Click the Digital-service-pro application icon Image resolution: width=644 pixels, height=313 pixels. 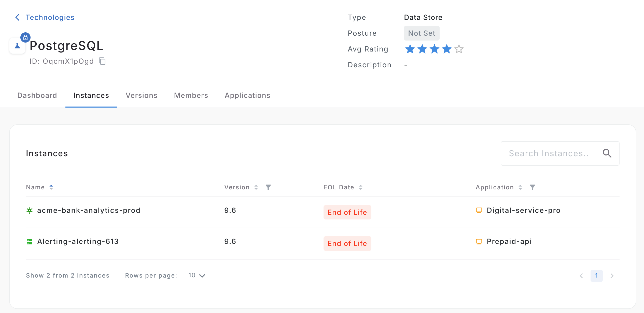tap(479, 210)
